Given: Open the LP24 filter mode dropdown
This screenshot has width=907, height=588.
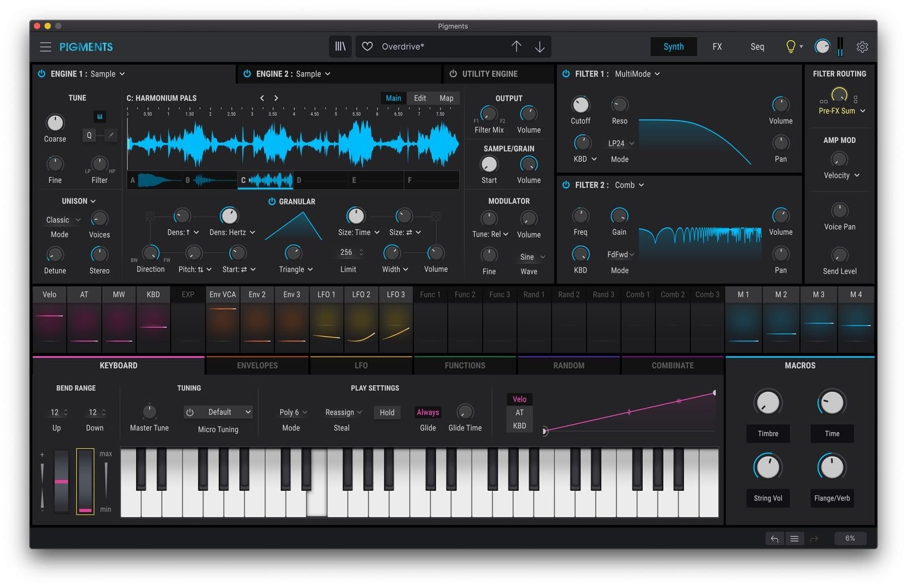Looking at the screenshot, I should [621, 143].
